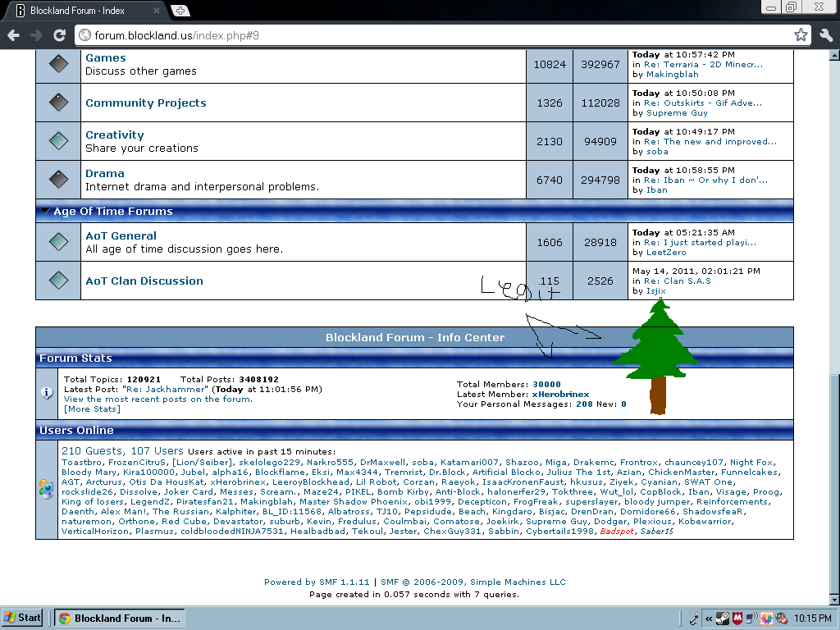Click the Games board status icon

point(58,64)
